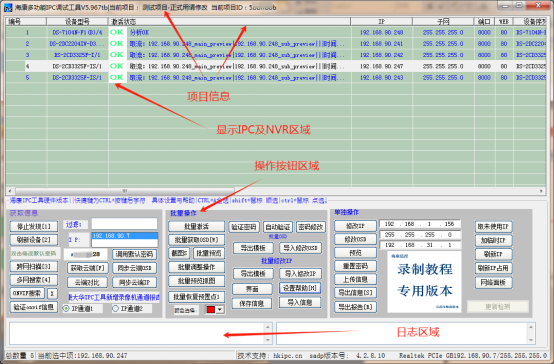The height and width of the screenshot is (364, 554).
Task: Click the 停止发现[1] button
Action: coord(34,226)
